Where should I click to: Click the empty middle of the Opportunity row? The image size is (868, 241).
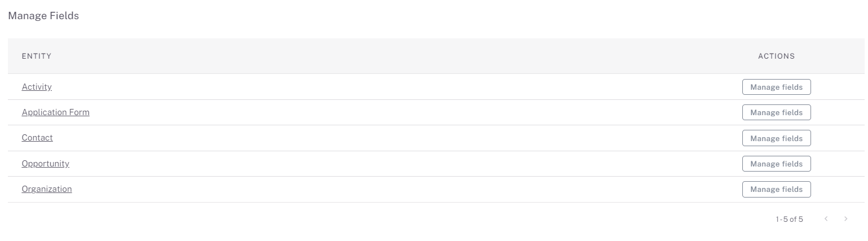pyautogui.click(x=395, y=164)
